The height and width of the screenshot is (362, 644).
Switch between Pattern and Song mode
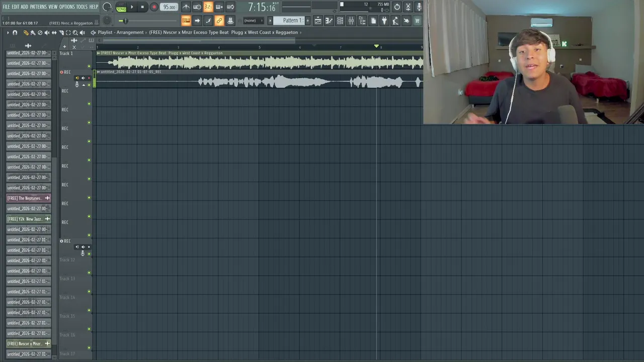(x=121, y=7)
